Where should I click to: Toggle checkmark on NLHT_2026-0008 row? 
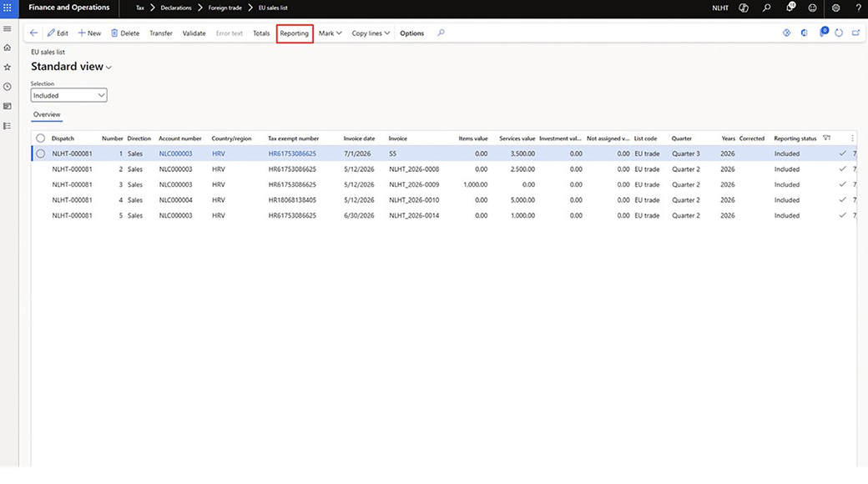(x=842, y=169)
